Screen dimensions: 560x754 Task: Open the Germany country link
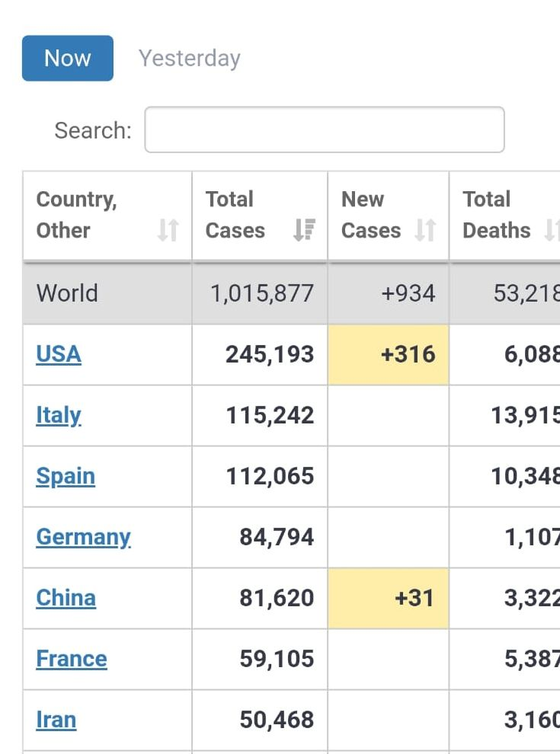coord(84,537)
